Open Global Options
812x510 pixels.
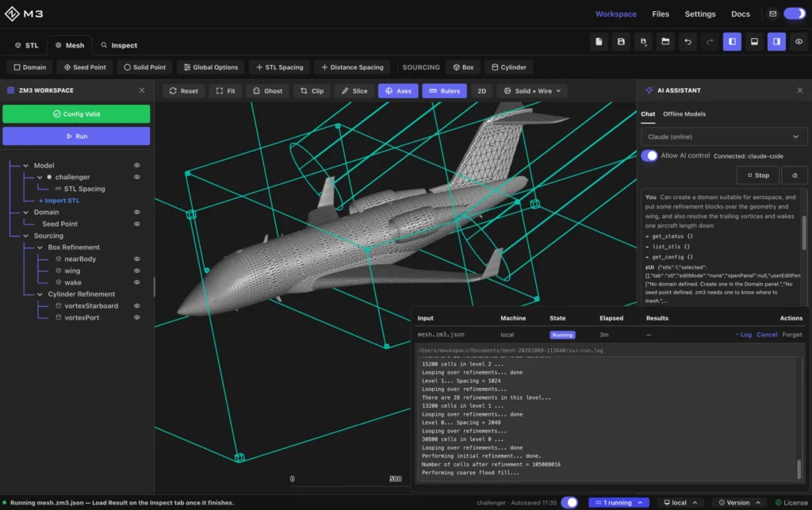211,67
